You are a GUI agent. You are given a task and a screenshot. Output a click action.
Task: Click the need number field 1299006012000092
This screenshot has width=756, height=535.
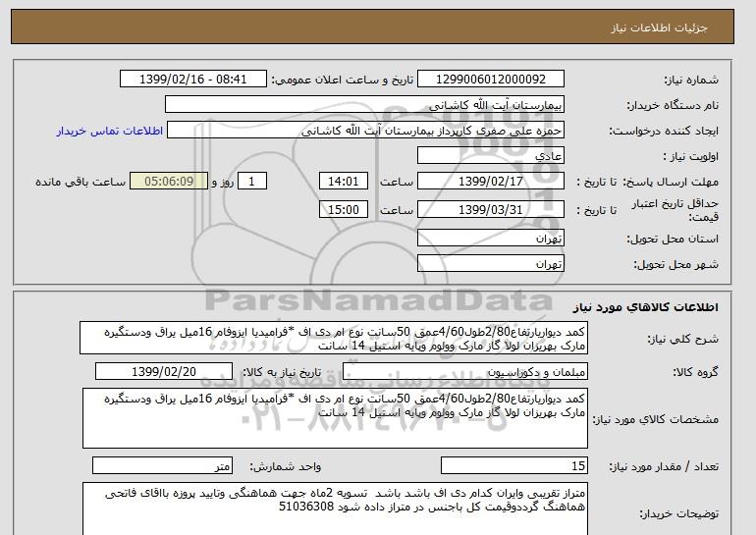(490, 80)
